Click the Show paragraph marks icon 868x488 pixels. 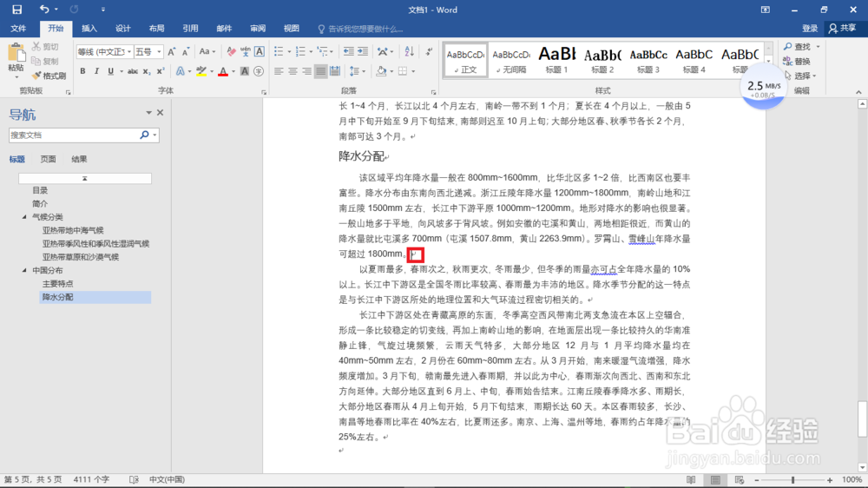pos(429,51)
